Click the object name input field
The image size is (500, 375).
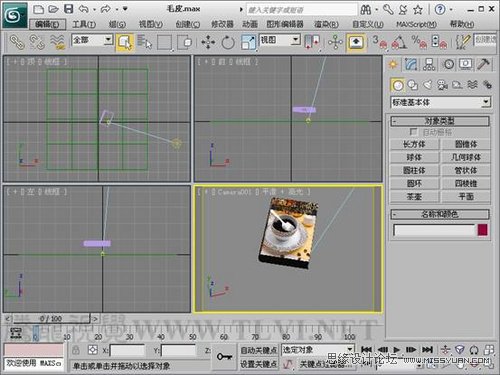(434, 230)
